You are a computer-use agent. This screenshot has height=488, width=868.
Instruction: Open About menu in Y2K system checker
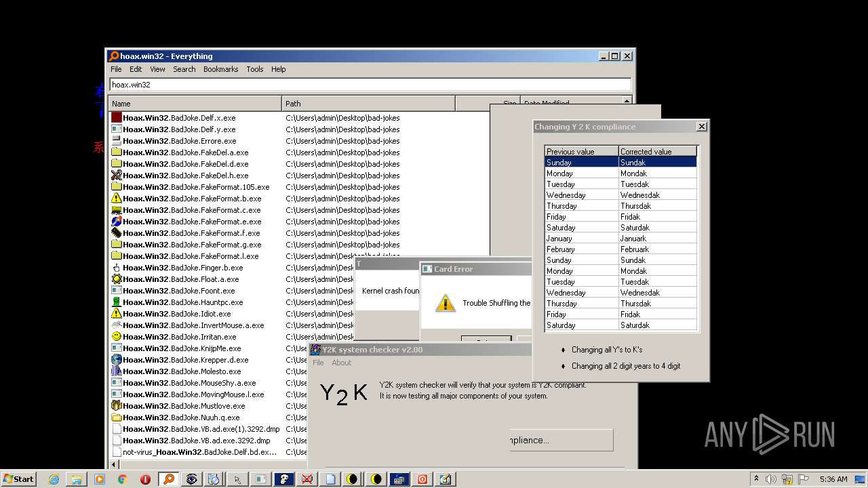tap(341, 363)
